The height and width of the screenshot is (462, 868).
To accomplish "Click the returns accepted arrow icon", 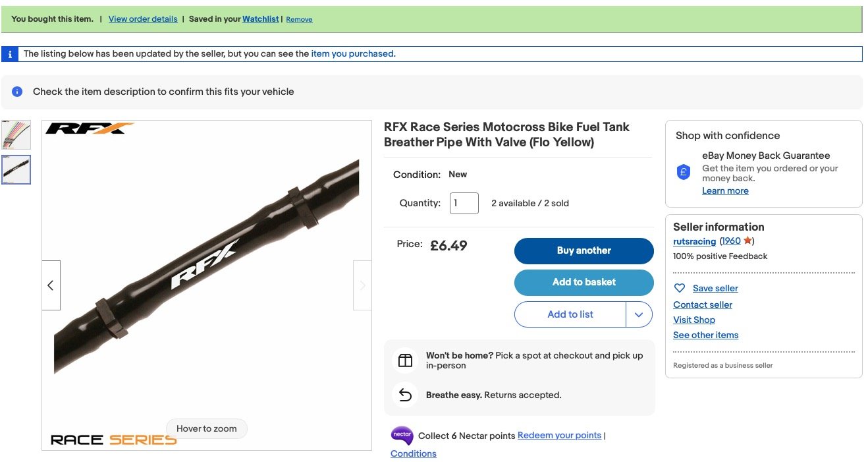I will (405, 395).
